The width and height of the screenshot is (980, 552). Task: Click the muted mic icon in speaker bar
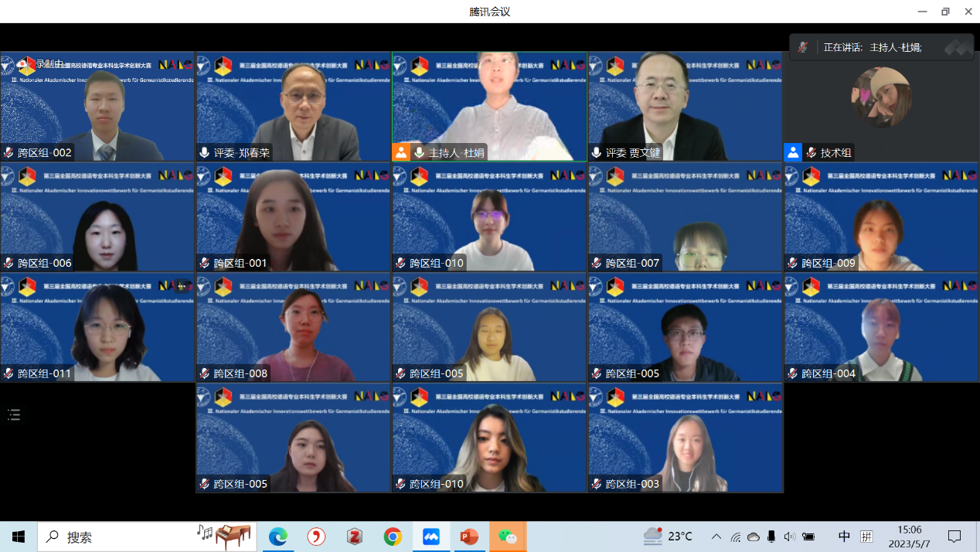click(804, 47)
